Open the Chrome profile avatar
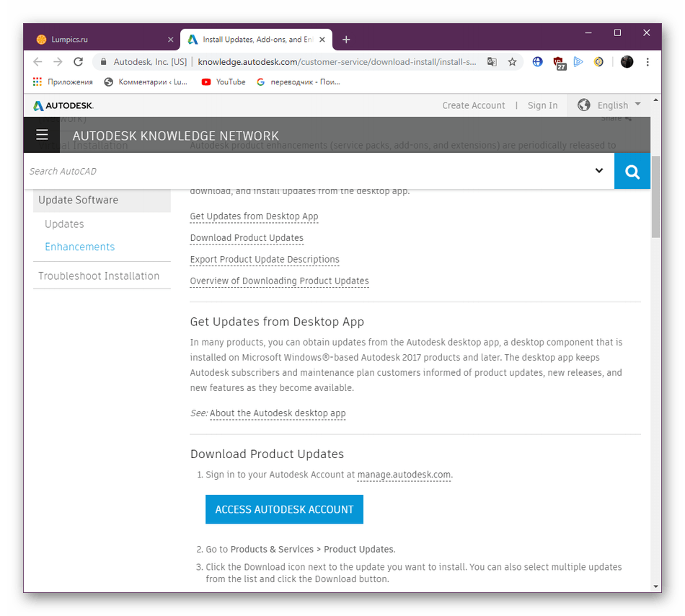 tap(627, 62)
